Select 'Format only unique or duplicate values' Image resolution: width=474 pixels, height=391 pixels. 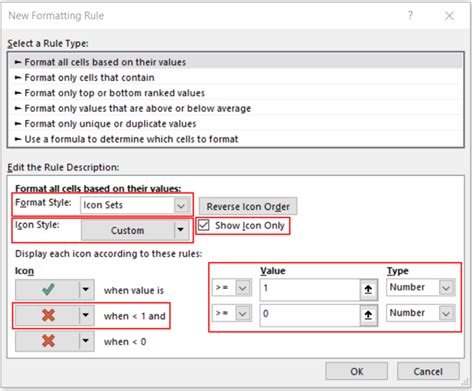point(235,124)
